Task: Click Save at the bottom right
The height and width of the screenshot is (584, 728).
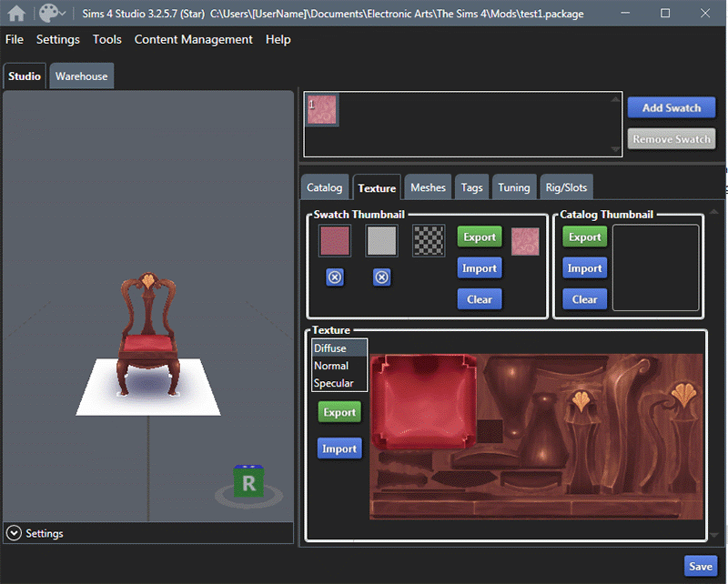Action: [700, 566]
